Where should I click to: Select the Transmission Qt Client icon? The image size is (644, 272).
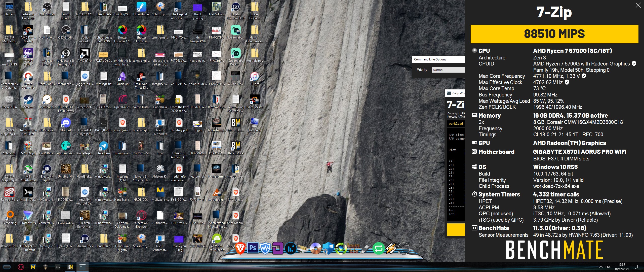pyautogui.click(x=28, y=127)
